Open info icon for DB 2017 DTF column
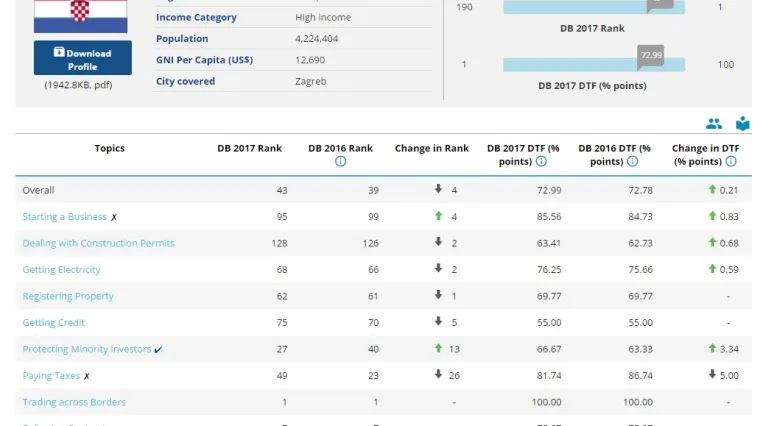 click(541, 162)
